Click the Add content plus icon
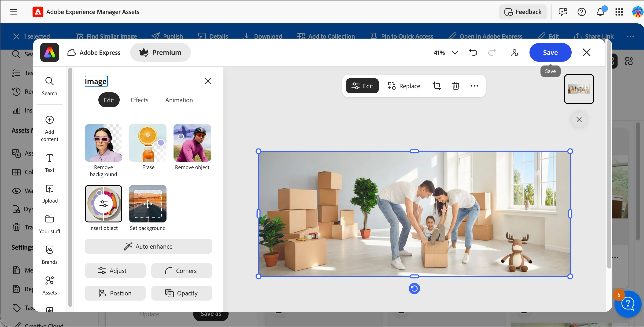Image resolution: width=644 pixels, height=327 pixels. [x=49, y=120]
